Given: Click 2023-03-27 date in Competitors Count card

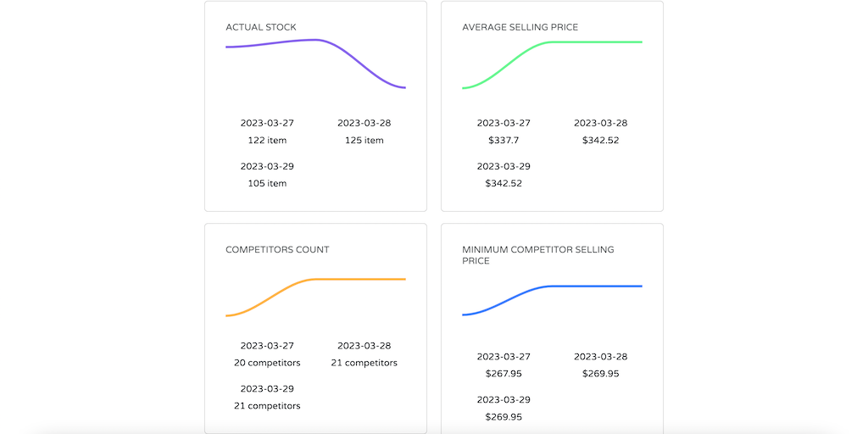Looking at the screenshot, I should [267, 346].
